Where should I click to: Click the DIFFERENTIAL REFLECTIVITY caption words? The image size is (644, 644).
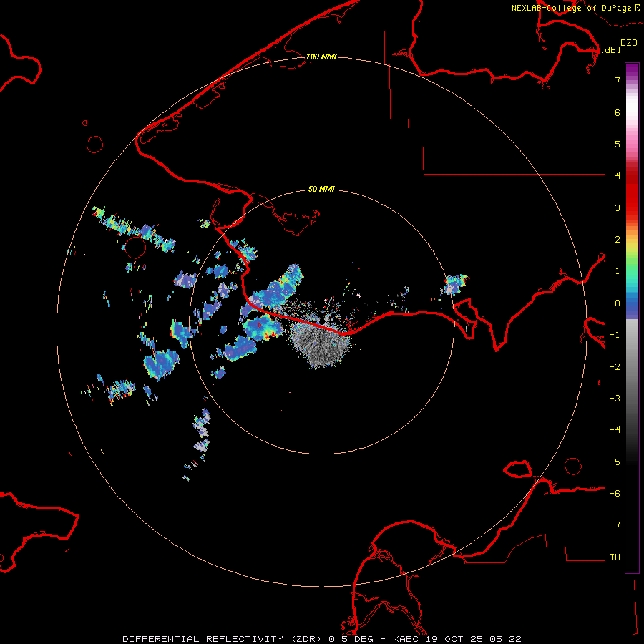pos(203,639)
